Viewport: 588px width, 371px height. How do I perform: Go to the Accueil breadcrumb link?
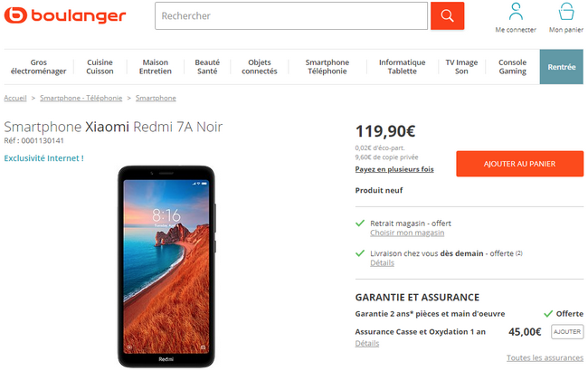tap(15, 98)
